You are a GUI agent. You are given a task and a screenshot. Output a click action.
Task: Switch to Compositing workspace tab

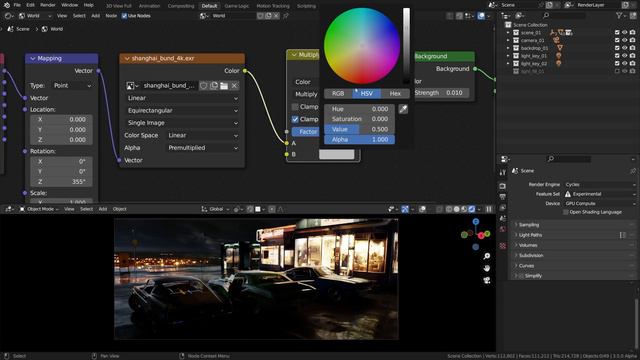tap(181, 6)
